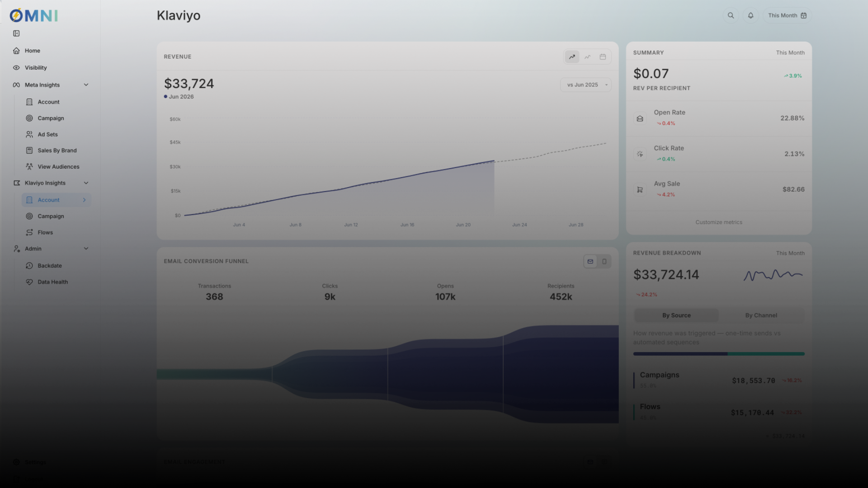The height and width of the screenshot is (488, 868).
Task: Click the Opens 107k funnel stage
Action: tap(445, 292)
